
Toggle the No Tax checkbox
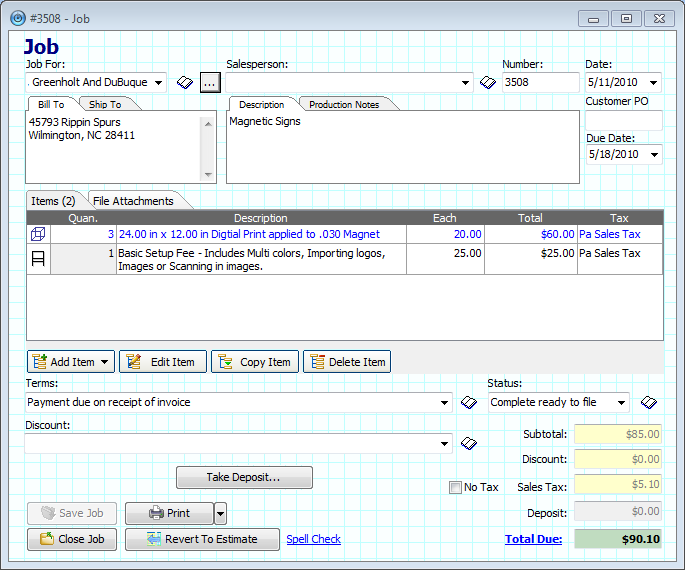pyautogui.click(x=456, y=487)
